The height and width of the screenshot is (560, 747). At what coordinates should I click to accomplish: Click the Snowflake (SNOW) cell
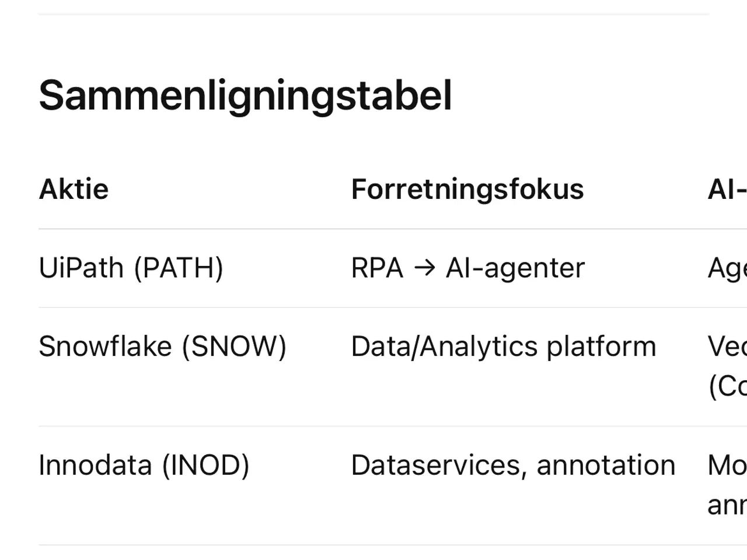[x=162, y=346]
